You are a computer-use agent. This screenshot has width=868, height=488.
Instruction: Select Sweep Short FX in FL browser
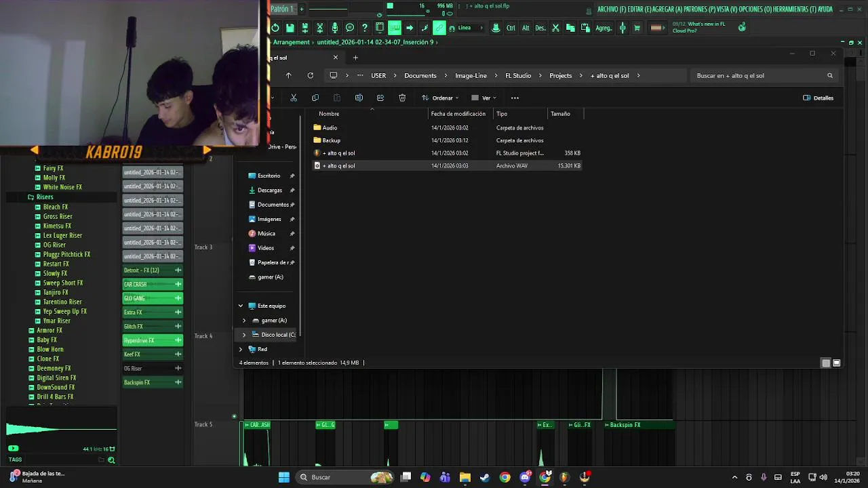click(63, 283)
